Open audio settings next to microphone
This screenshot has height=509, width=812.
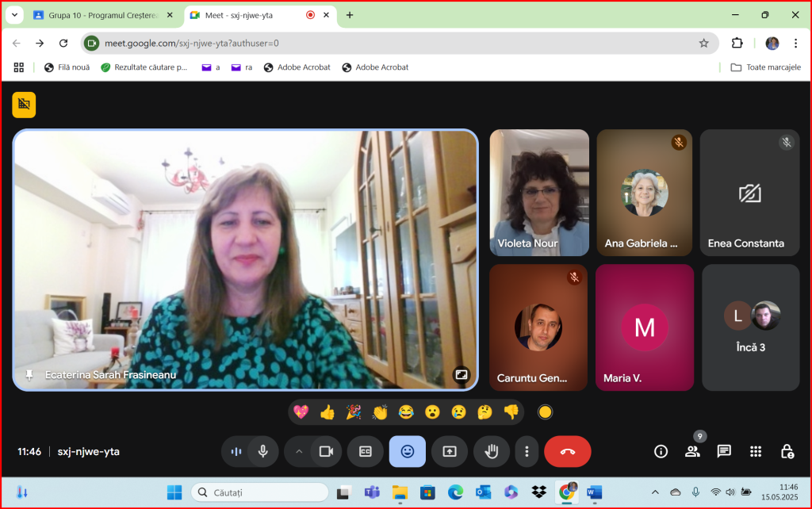click(236, 451)
